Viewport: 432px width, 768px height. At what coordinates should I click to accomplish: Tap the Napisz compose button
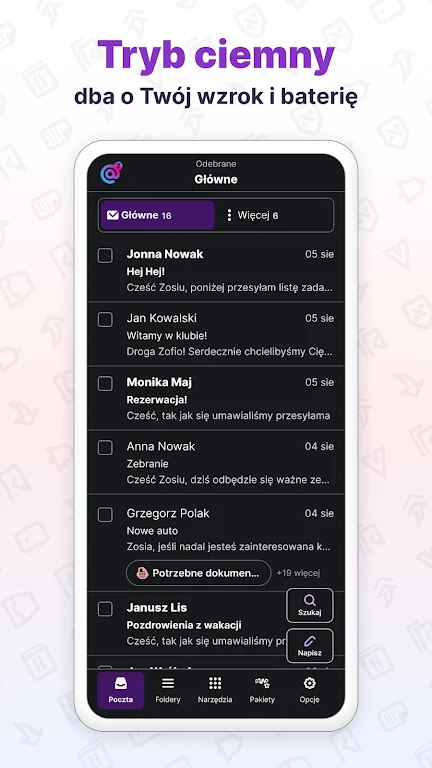pyautogui.click(x=310, y=646)
